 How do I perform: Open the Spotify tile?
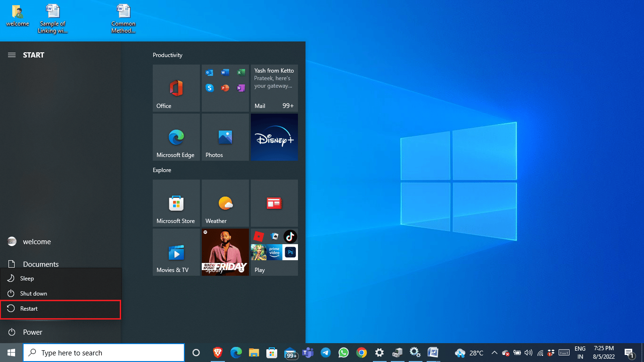(x=225, y=252)
